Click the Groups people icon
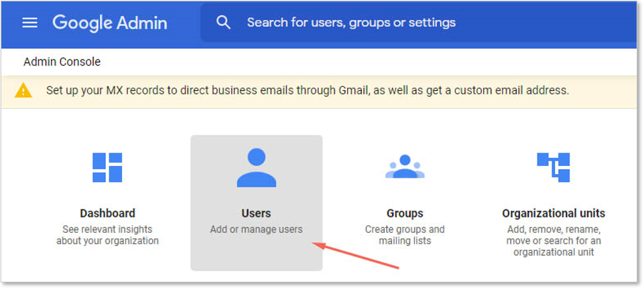Viewport: 644px width, 289px height. coord(405,167)
